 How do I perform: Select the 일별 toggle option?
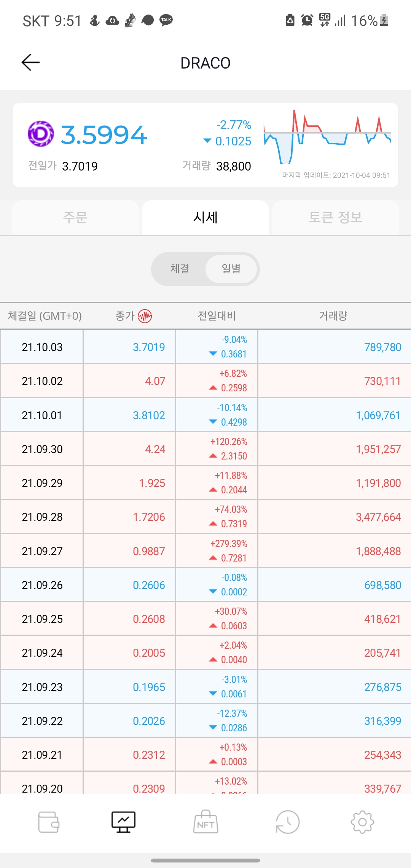pyautogui.click(x=231, y=269)
